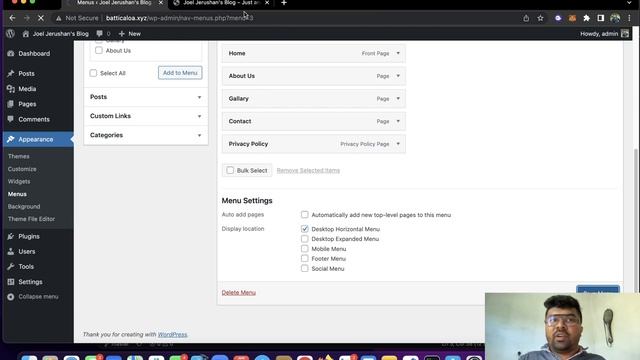Open Customize submenu item
The width and height of the screenshot is (640, 360).
click(22, 169)
